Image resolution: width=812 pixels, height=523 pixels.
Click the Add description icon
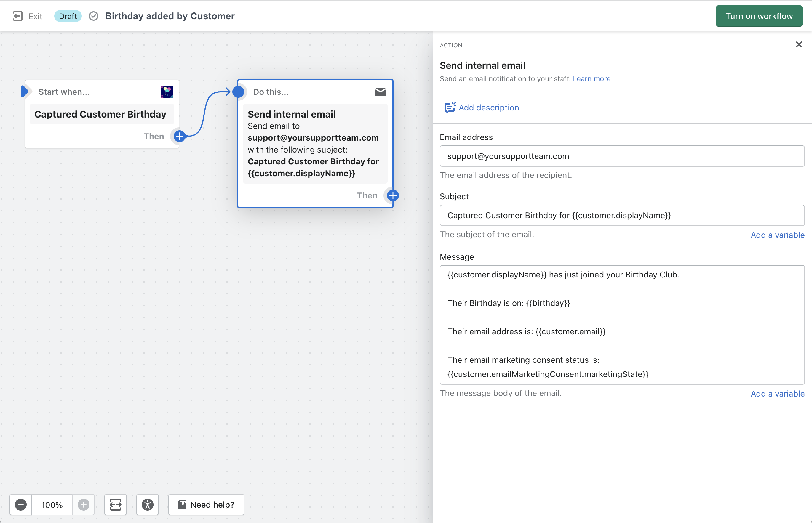450,107
